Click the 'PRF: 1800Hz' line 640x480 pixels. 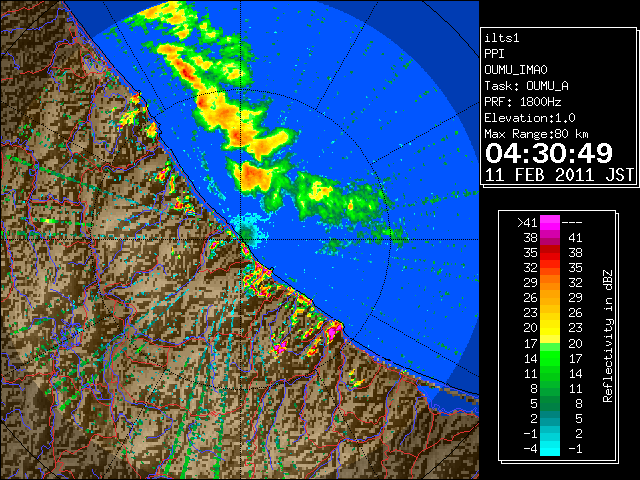point(522,102)
